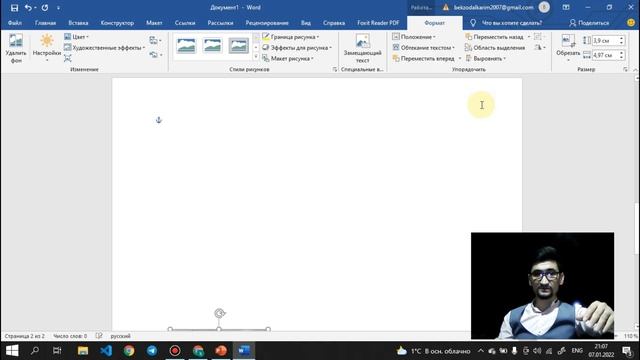Click the Что вы хотите сделать search box
Image resolution: width=640 pixels, height=360 pixels.
coord(507,23)
